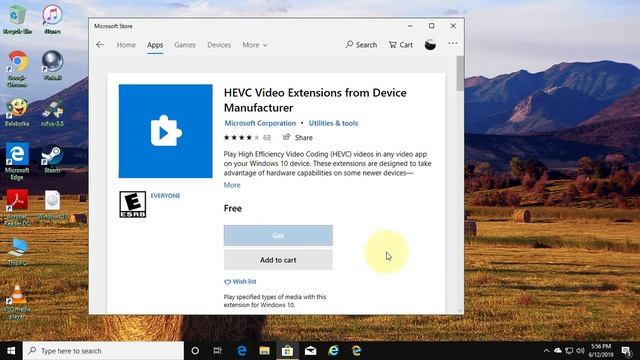Open the iTunes desktop shortcut
This screenshot has height=360, width=640.
pyautogui.click(x=52, y=20)
